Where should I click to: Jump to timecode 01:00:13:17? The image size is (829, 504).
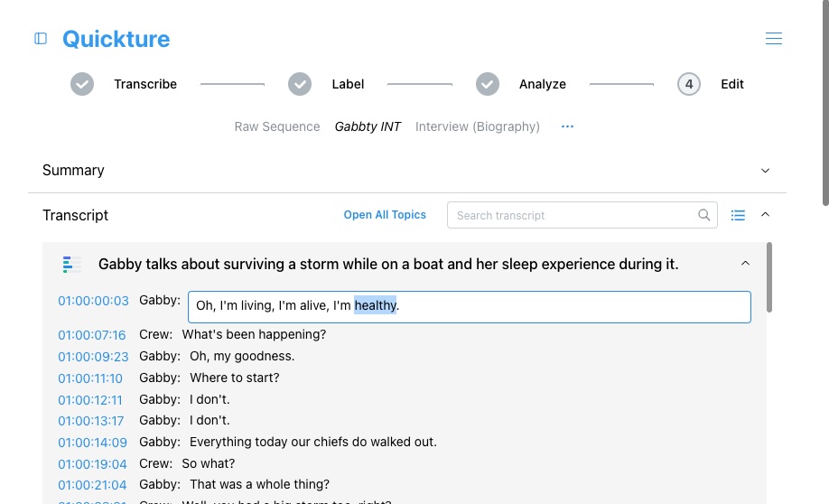[91, 421]
